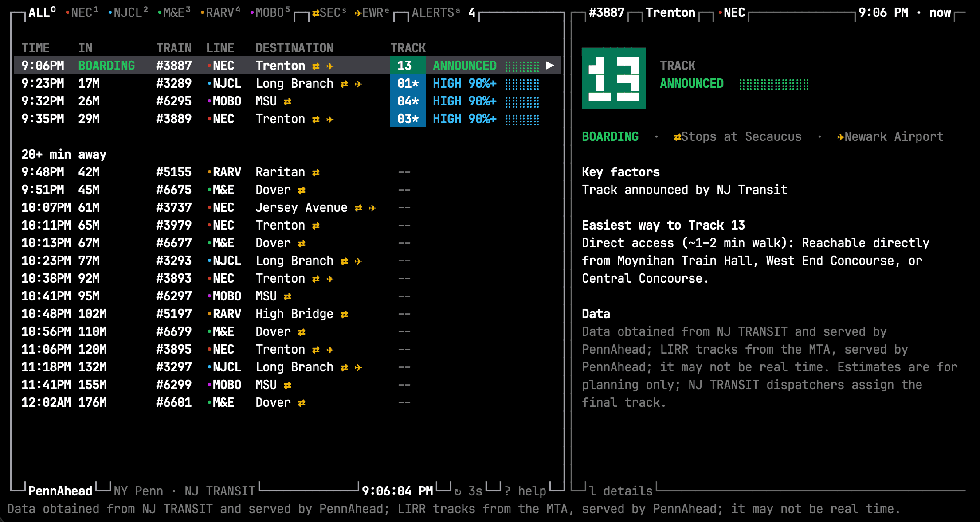Click Secaucus icon on #6601 Dover row
980x522 pixels.
302,403
